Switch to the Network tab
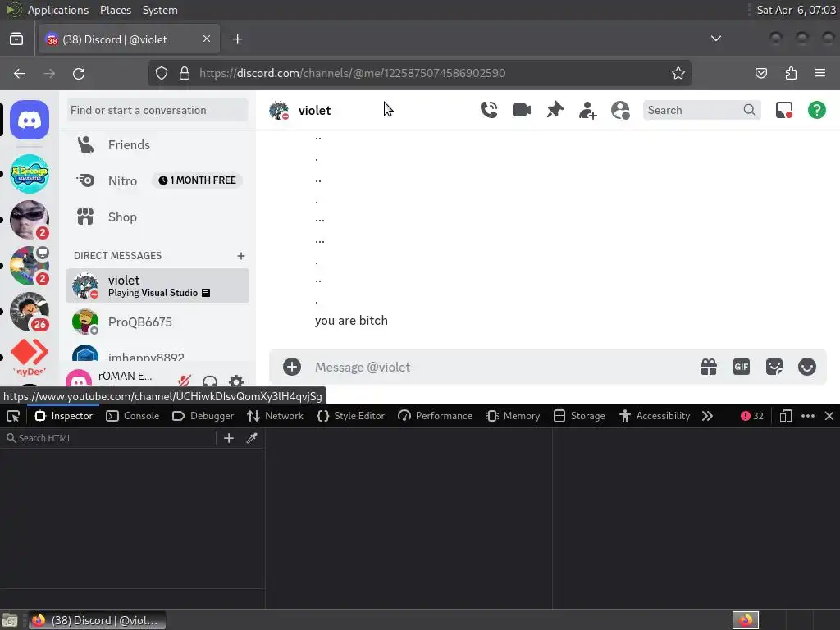 point(276,416)
